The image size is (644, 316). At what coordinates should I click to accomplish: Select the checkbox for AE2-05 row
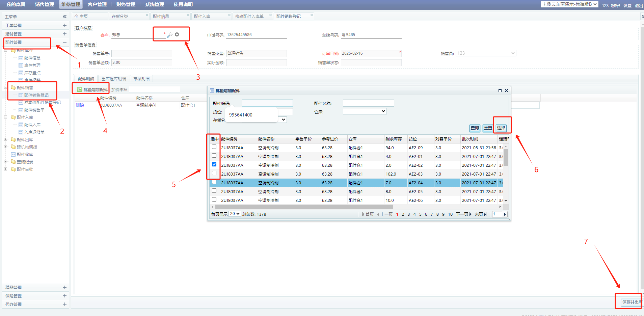[214, 191]
